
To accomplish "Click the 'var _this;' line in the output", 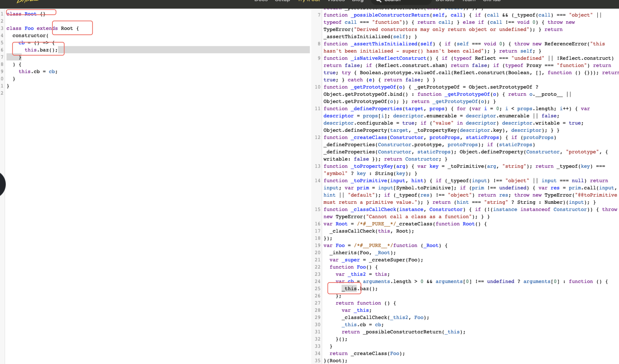I will click(x=356, y=310).
